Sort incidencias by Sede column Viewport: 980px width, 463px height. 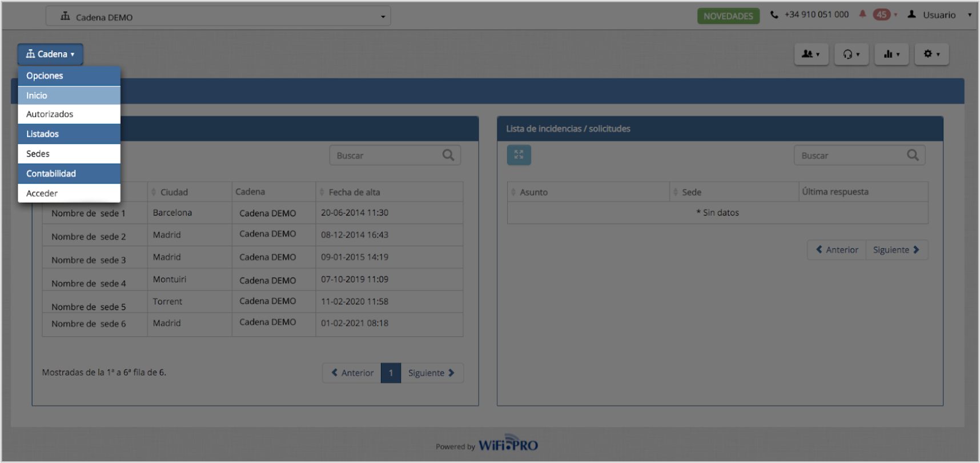734,192
